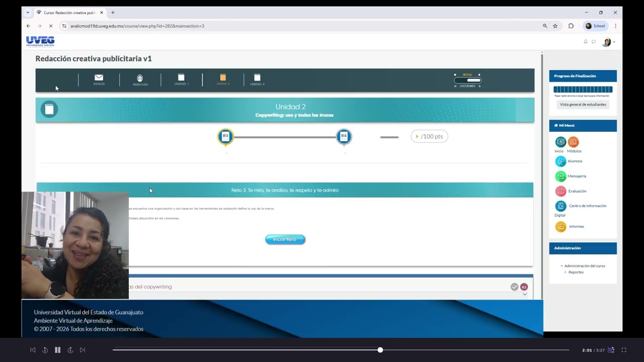Open the Módulos icon in Mi Menú
The width and height of the screenshot is (644, 362).
click(x=574, y=142)
